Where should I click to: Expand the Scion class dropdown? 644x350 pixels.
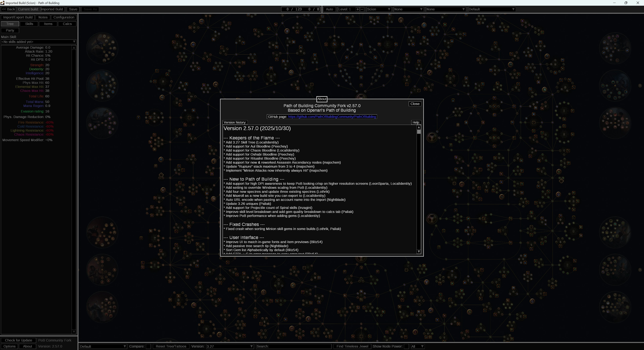[379, 9]
